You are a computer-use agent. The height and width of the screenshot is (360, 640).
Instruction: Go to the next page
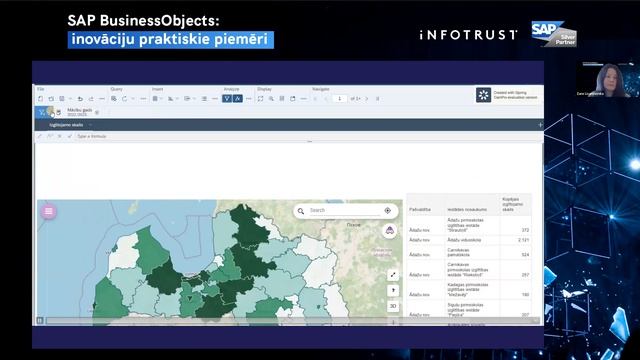coord(367,99)
